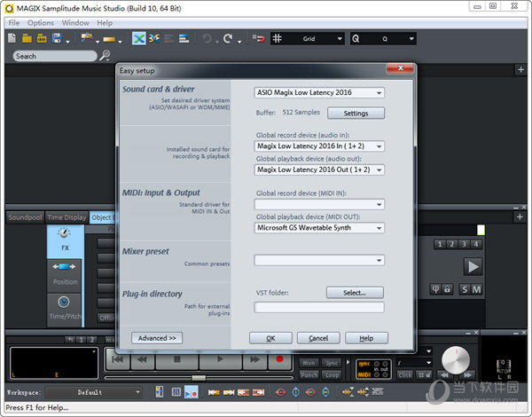532x417 pixels.
Task: Click the auto crossfade icon beside the highlighted one
Action: click(x=154, y=38)
